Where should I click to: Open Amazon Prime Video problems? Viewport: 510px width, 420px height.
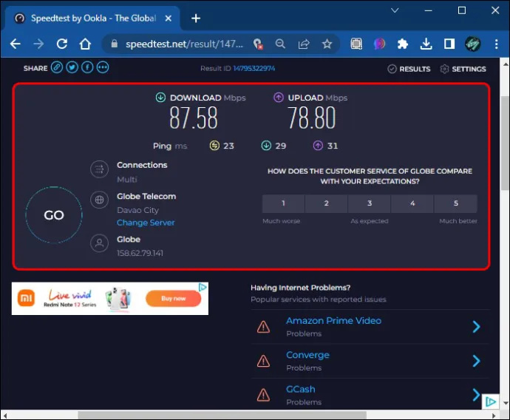point(333,321)
